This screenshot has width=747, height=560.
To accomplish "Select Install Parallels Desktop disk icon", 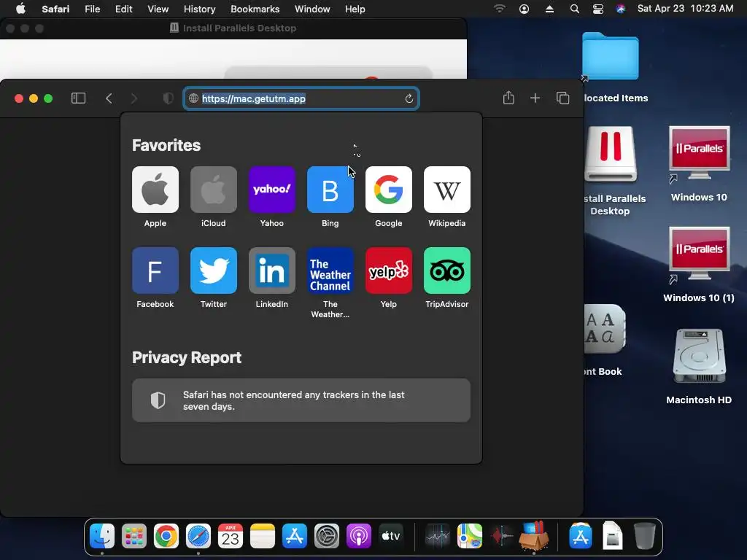I will [x=611, y=155].
